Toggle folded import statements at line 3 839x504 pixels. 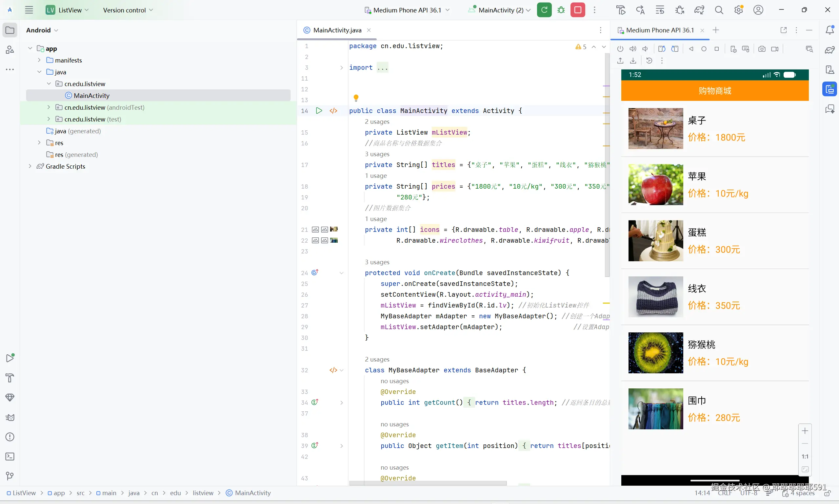pos(341,67)
